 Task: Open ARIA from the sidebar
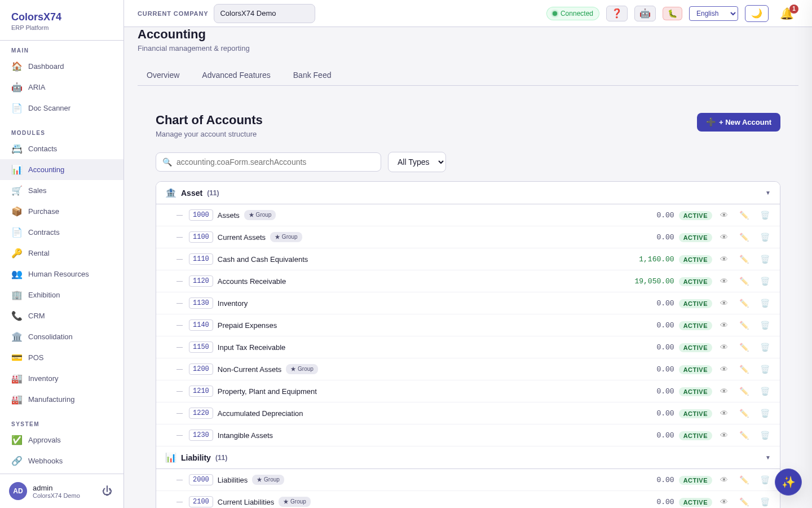(62, 87)
